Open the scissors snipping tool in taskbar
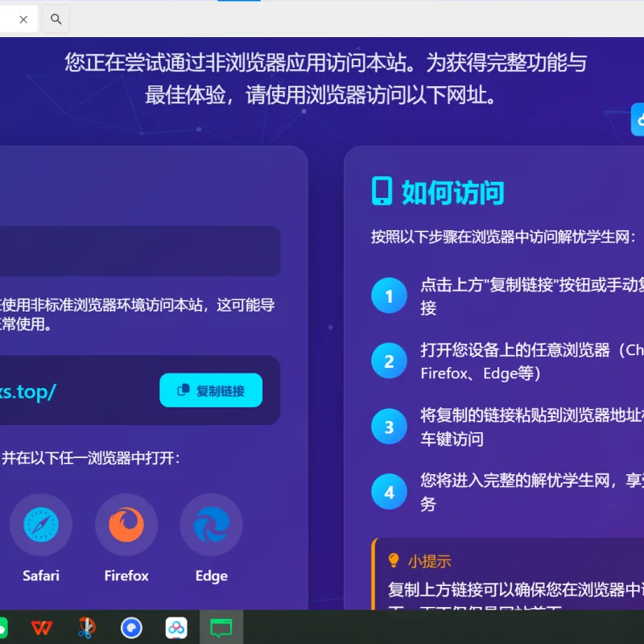The width and height of the screenshot is (644, 644). (87, 628)
